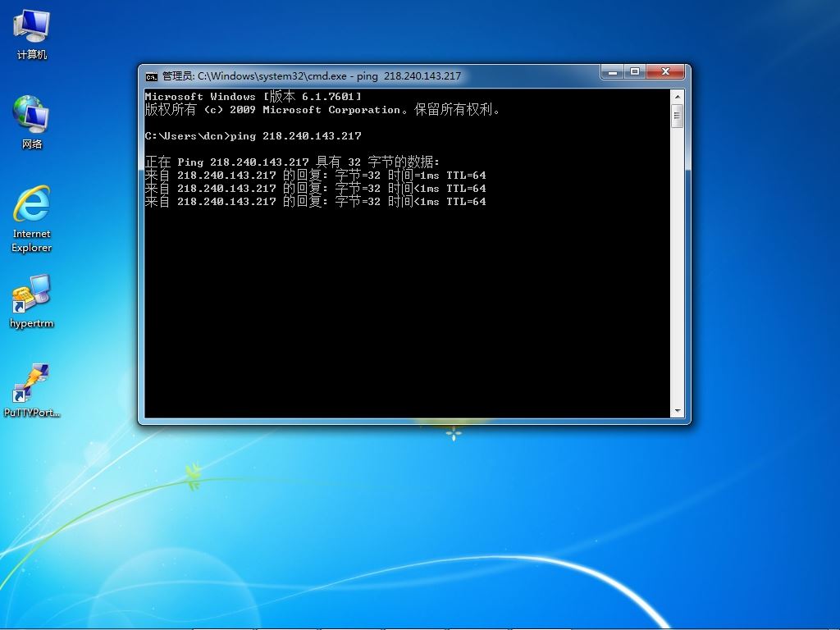Select the hypertrm desktop shortcut
Screen dimensions: 840x630
(x=32, y=301)
